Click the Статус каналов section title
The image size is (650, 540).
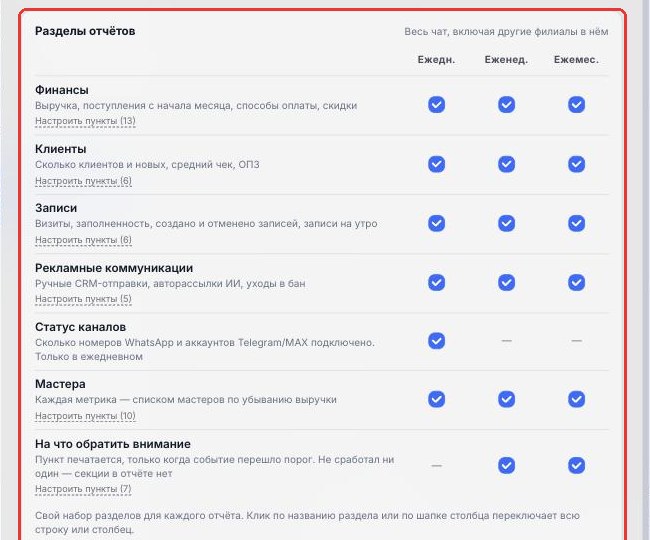coord(80,327)
